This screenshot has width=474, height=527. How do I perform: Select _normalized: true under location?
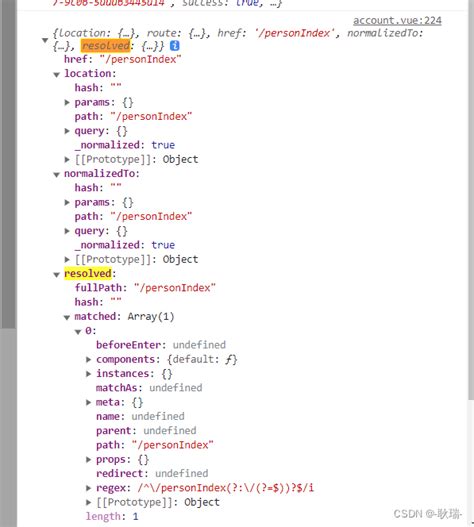(x=125, y=145)
